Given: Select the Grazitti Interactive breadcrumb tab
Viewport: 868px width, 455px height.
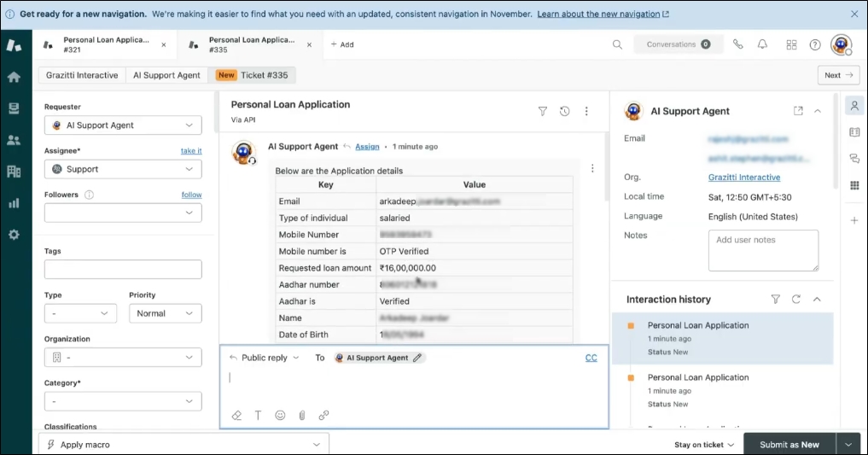Looking at the screenshot, I should (x=82, y=75).
